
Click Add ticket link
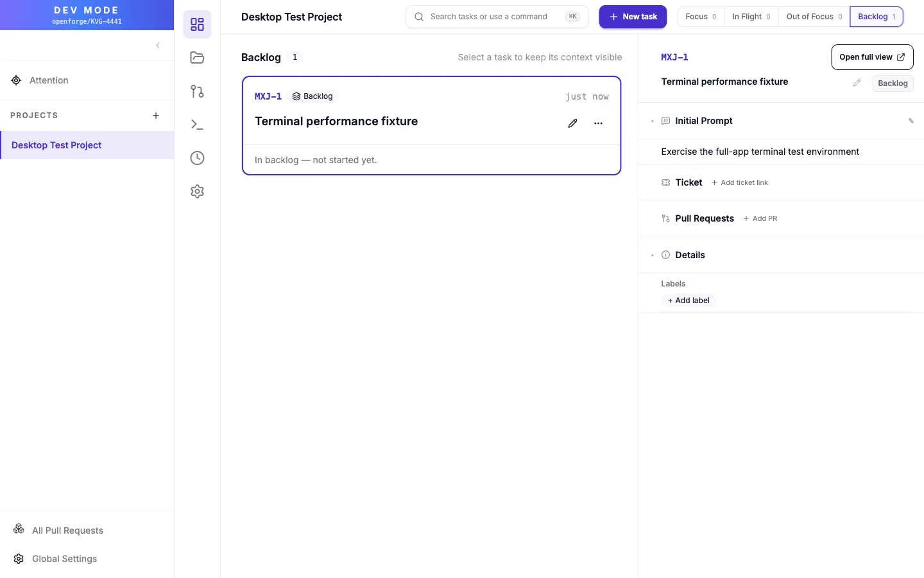pos(740,182)
